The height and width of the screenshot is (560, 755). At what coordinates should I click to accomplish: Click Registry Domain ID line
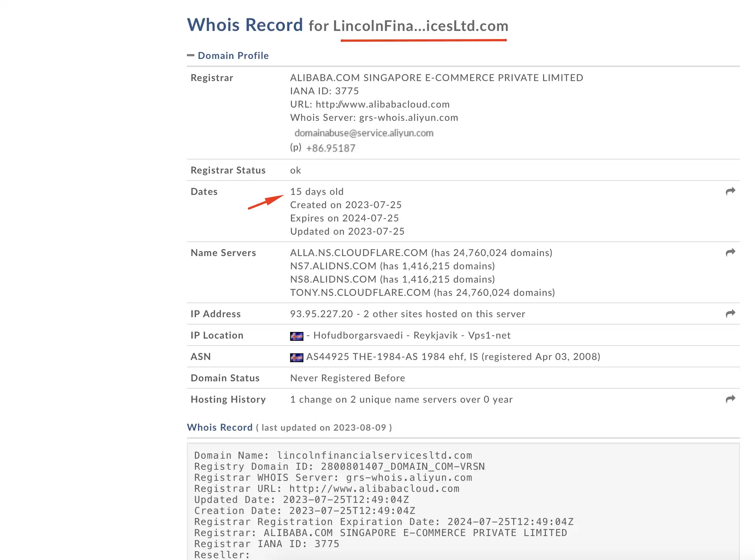pyautogui.click(x=339, y=466)
